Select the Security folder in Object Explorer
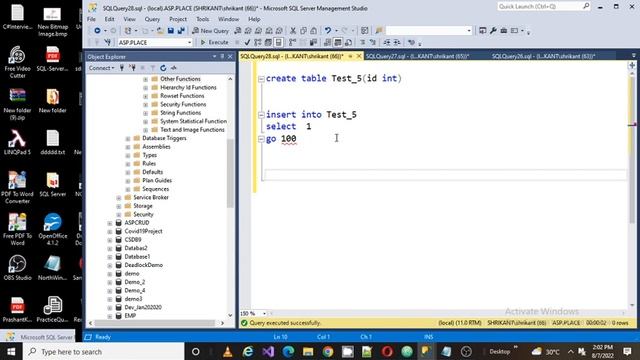 (x=143, y=214)
